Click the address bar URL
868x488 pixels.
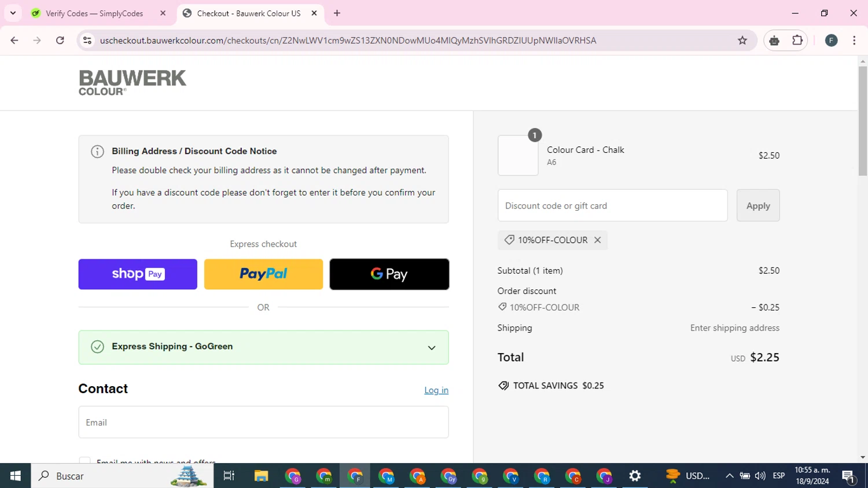click(348, 41)
